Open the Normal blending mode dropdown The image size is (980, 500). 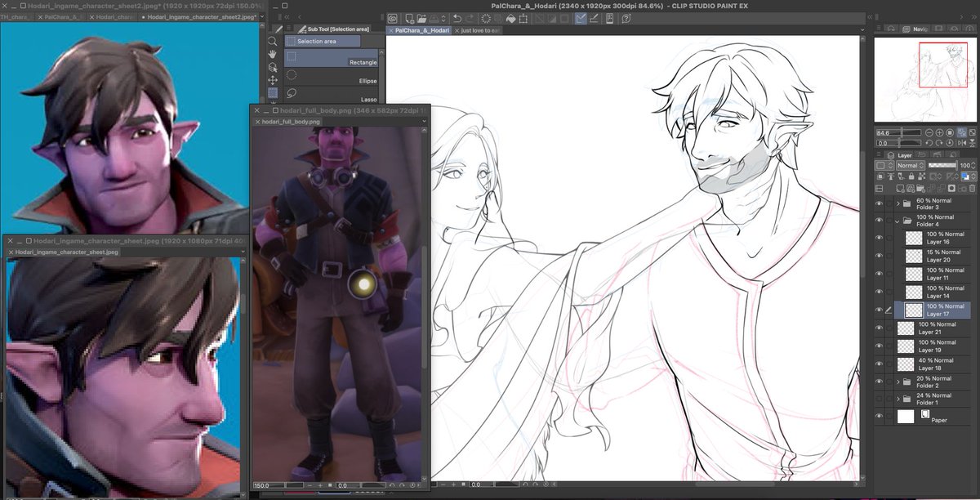coord(911,165)
